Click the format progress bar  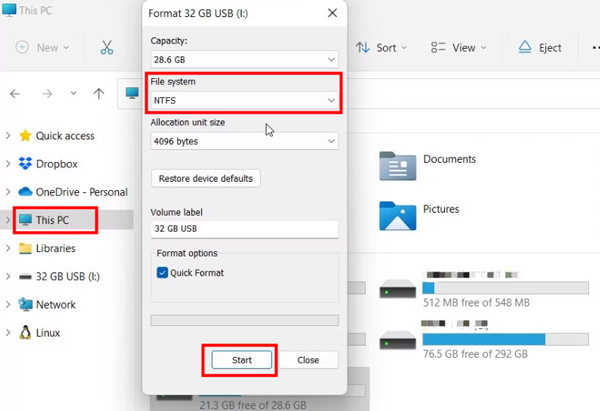pos(244,320)
